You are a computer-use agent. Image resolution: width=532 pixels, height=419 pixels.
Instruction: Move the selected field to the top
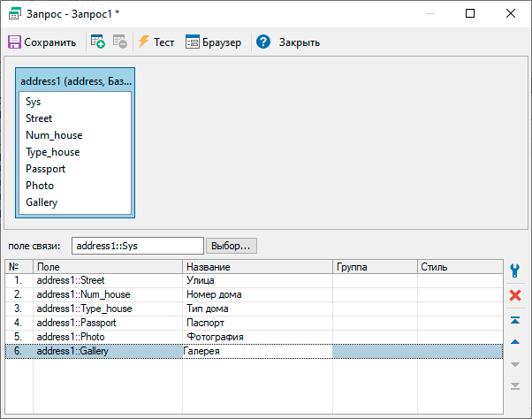pyautogui.click(x=515, y=320)
